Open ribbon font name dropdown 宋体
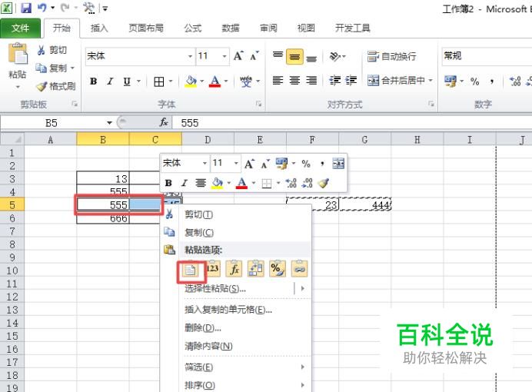This screenshot has height=392, width=532. tap(190, 56)
